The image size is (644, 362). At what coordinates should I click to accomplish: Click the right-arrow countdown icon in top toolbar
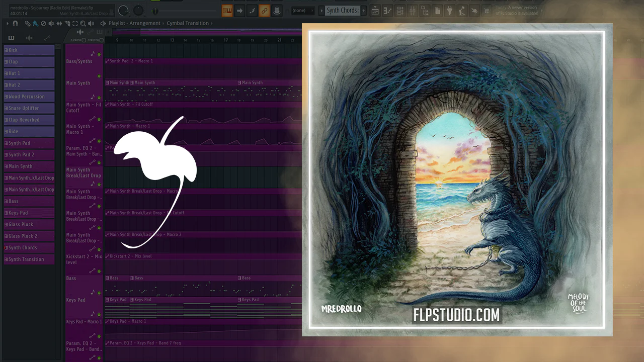pos(240,10)
